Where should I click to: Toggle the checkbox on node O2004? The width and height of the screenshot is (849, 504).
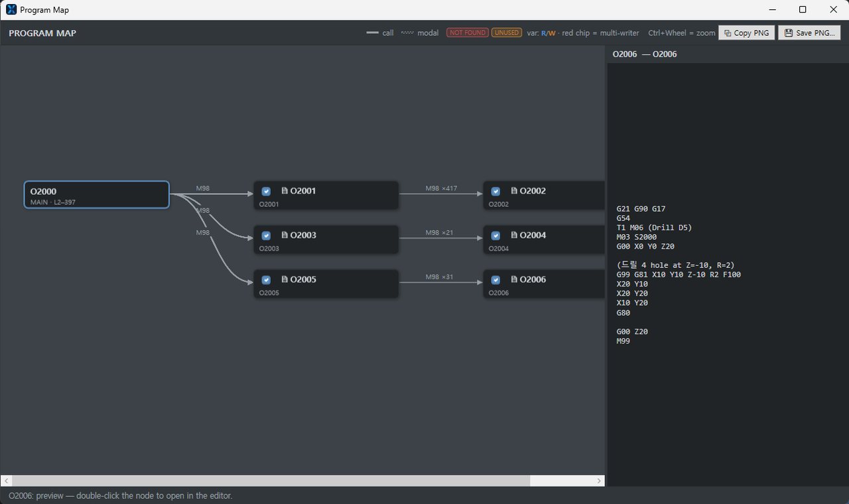[495, 235]
